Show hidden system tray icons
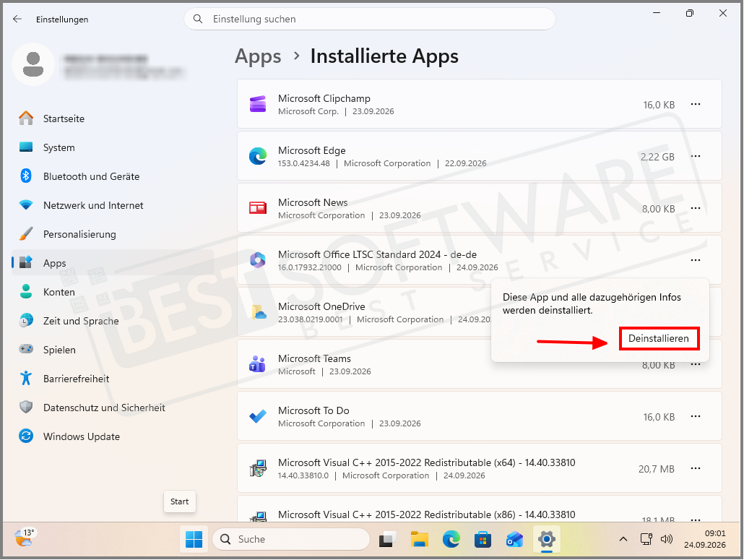The width and height of the screenshot is (744, 560). (623, 538)
